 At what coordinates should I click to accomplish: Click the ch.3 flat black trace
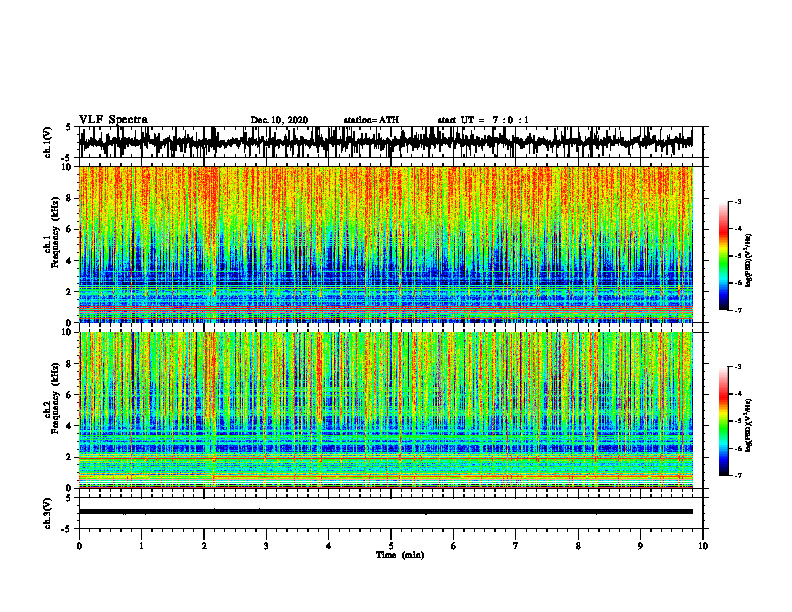pyautogui.click(x=386, y=512)
